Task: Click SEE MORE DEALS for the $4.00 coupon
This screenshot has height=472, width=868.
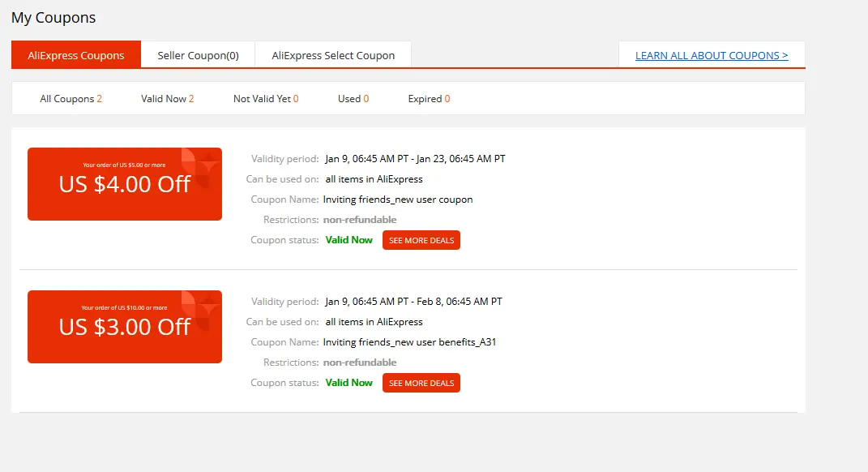Action: pyautogui.click(x=421, y=240)
